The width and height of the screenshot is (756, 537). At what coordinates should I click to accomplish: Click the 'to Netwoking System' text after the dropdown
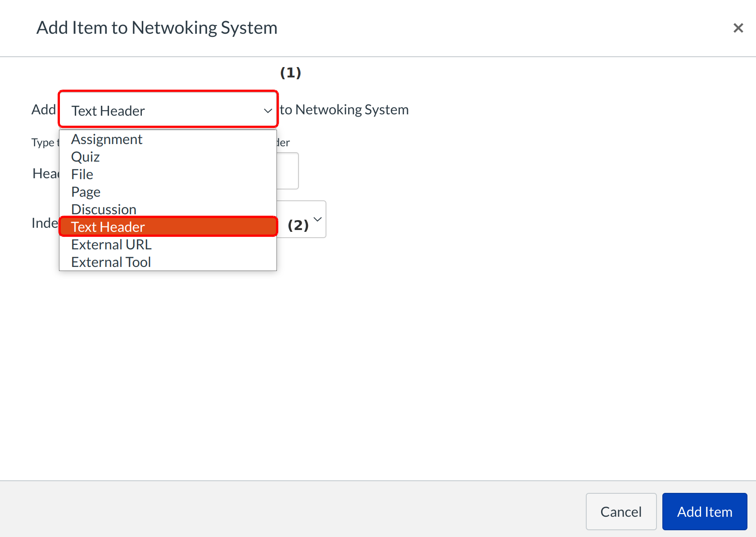(344, 110)
